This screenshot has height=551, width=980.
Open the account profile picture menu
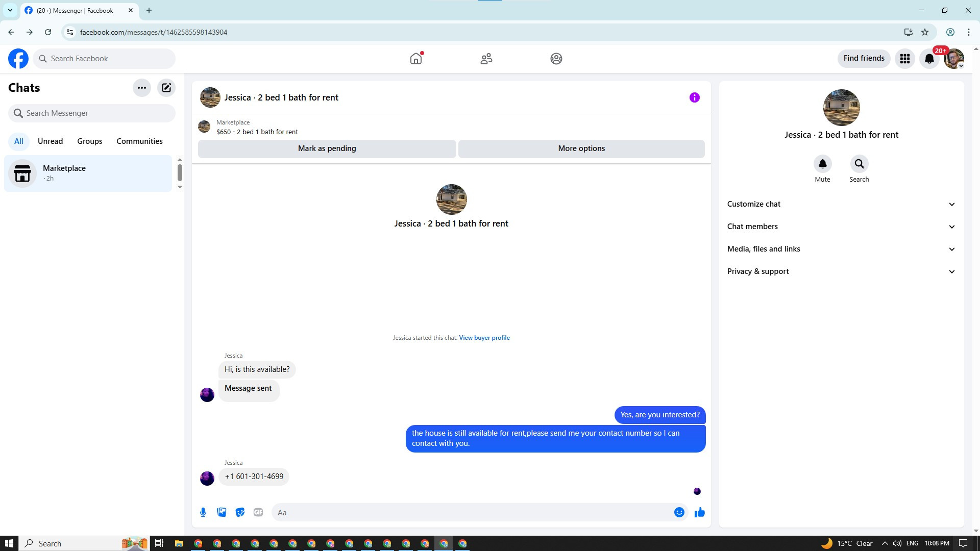click(953, 59)
